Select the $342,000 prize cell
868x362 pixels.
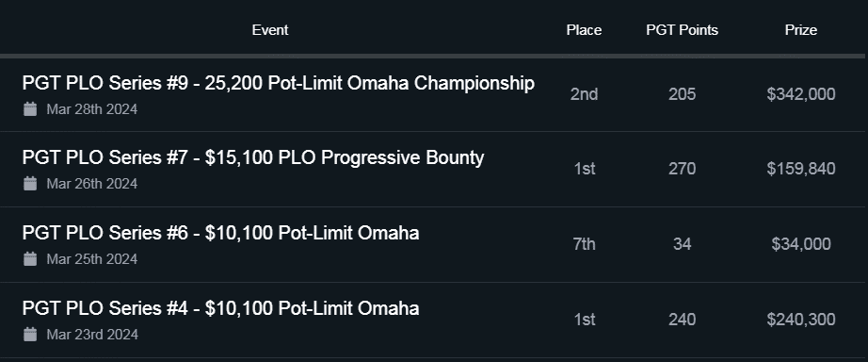(x=801, y=94)
